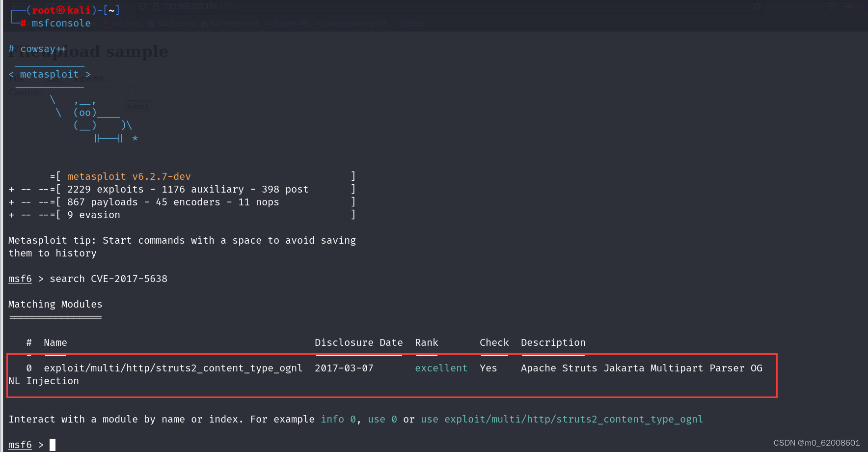868x452 pixels.
Task: Click the highlighted use exploit/multi/http/struts2_content_type_ognl text
Action: point(562,419)
